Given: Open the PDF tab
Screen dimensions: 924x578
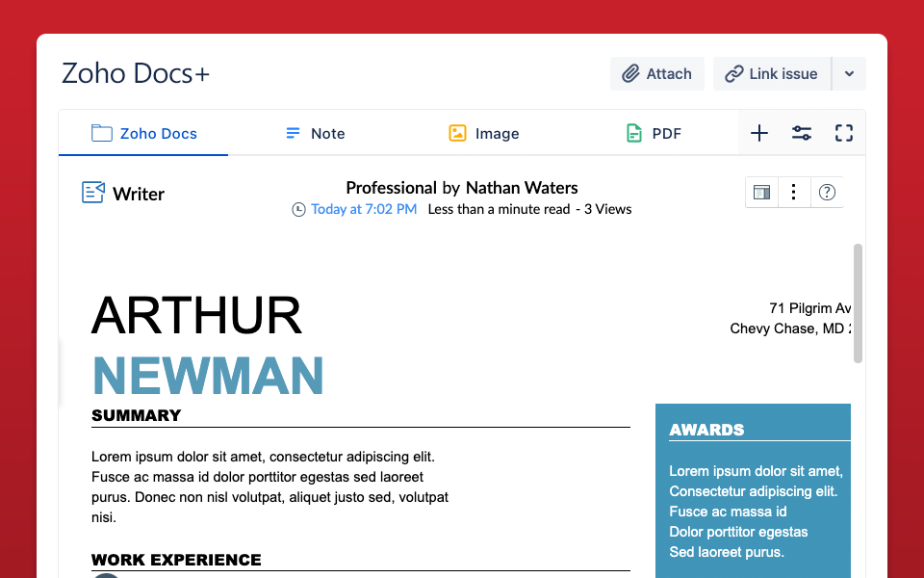Looking at the screenshot, I should (x=654, y=133).
